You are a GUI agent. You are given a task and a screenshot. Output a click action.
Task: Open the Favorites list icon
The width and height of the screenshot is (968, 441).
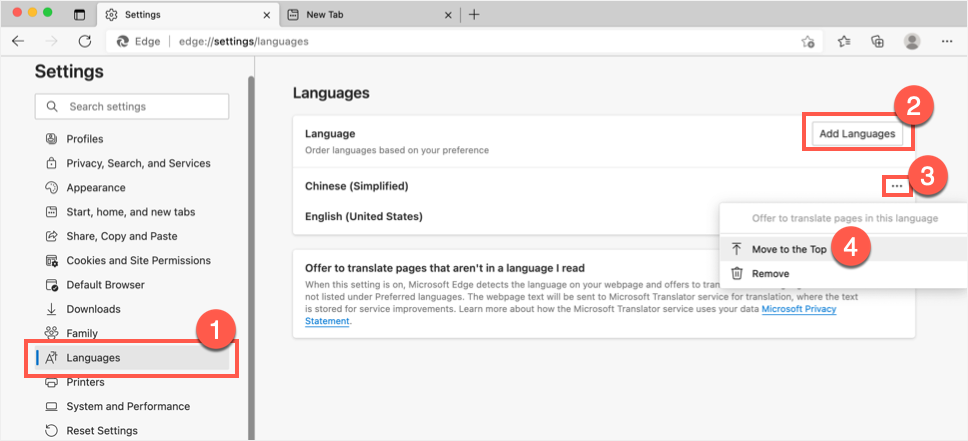click(x=844, y=42)
